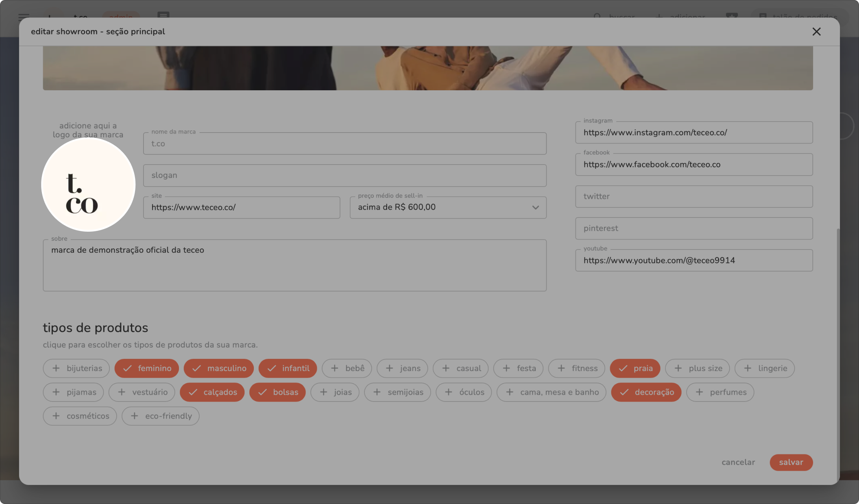Add the lingerie product type
The height and width of the screenshot is (504, 859).
click(764, 368)
